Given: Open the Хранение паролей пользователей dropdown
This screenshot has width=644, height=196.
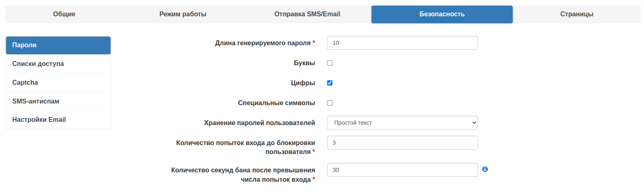Looking at the screenshot, I should click(402, 123).
